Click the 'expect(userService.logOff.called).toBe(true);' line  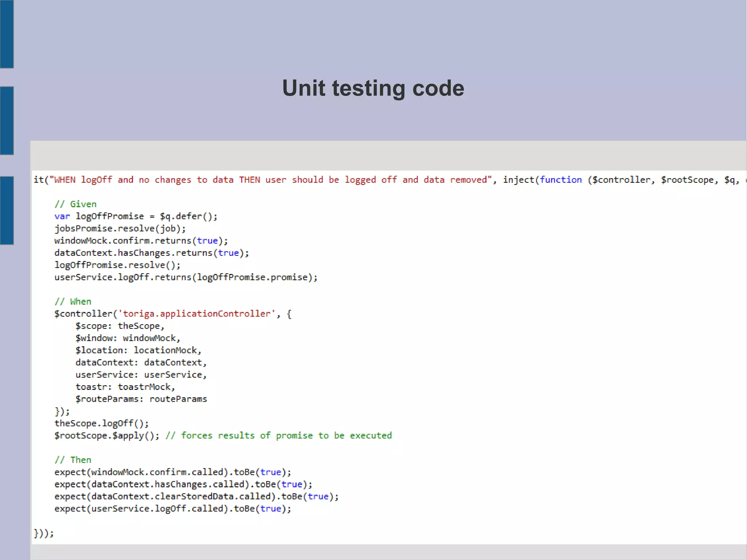pyautogui.click(x=173, y=509)
